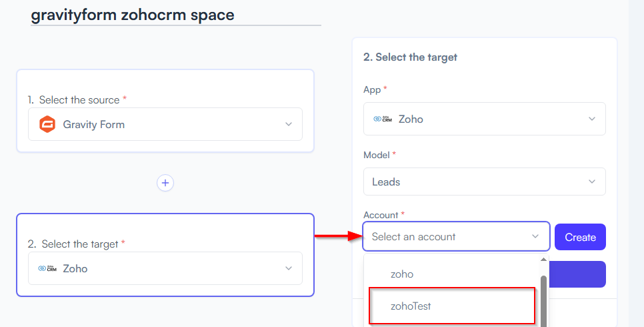The width and height of the screenshot is (644, 327).
Task: Open the App dropdown showing Zoho
Action: pos(484,119)
